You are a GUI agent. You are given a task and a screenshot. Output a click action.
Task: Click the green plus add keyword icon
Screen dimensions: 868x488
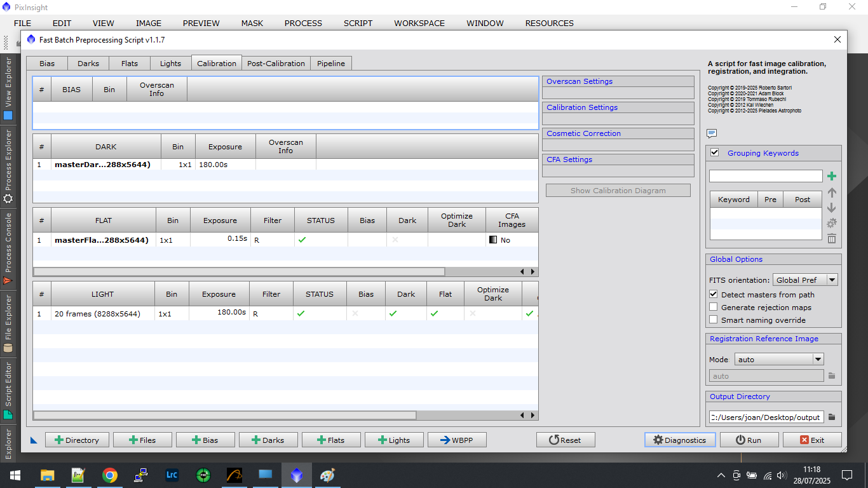pyautogui.click(x=832, y=176)
